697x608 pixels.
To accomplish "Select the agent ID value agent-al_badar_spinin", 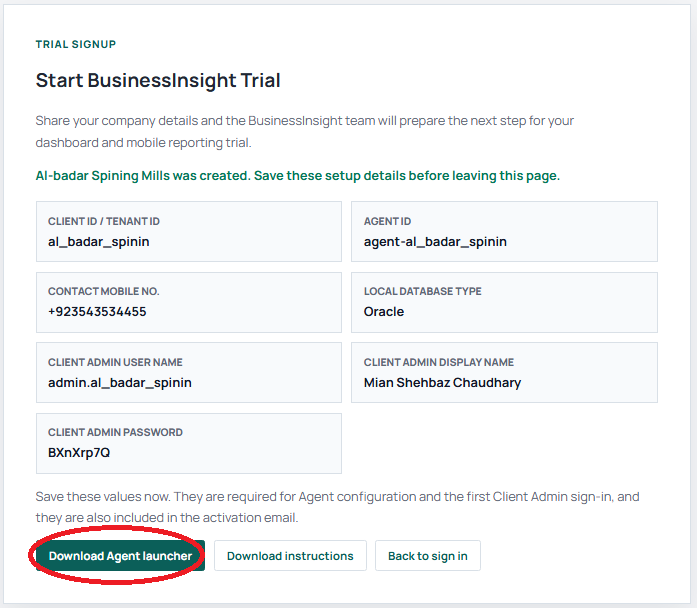I will point(435,242).
